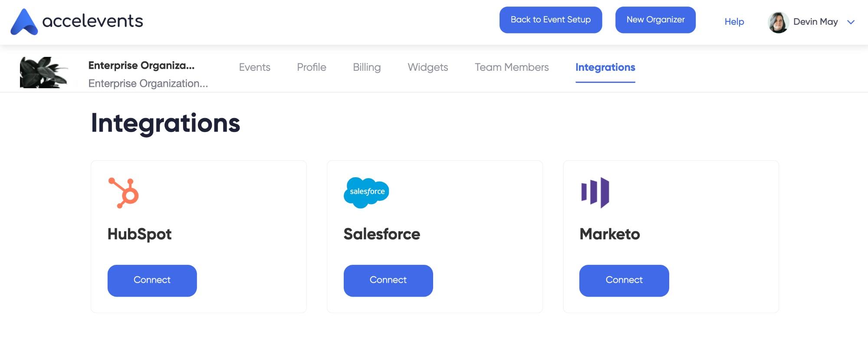
Task: Go back to Event Setup
Action: click(x=550, y=20)
